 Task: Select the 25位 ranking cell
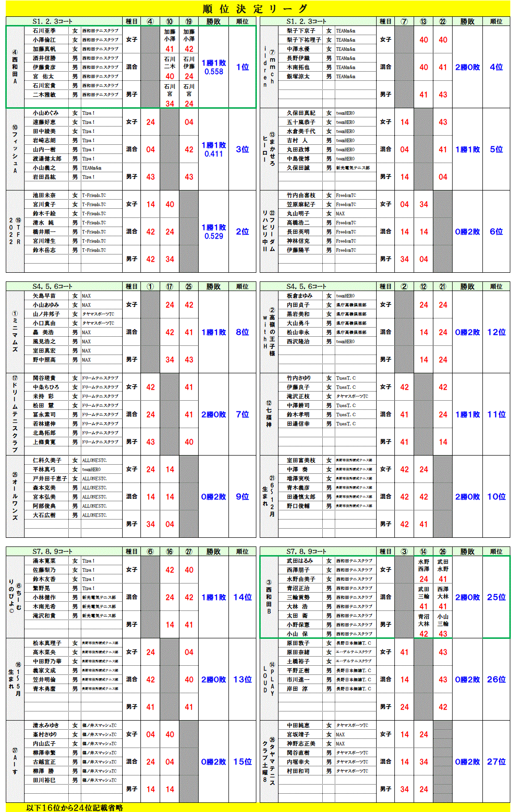click(x=496, y=597)
